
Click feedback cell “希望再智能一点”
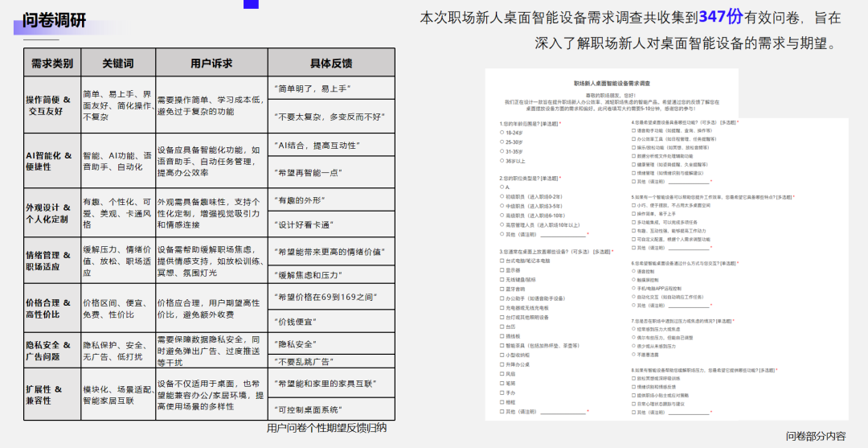click(331, 172)
